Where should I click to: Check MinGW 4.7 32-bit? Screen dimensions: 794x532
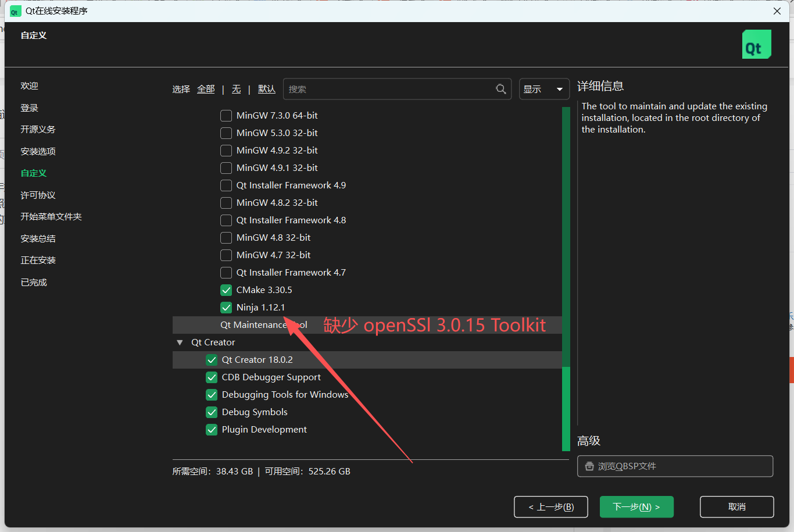[226, 255]
